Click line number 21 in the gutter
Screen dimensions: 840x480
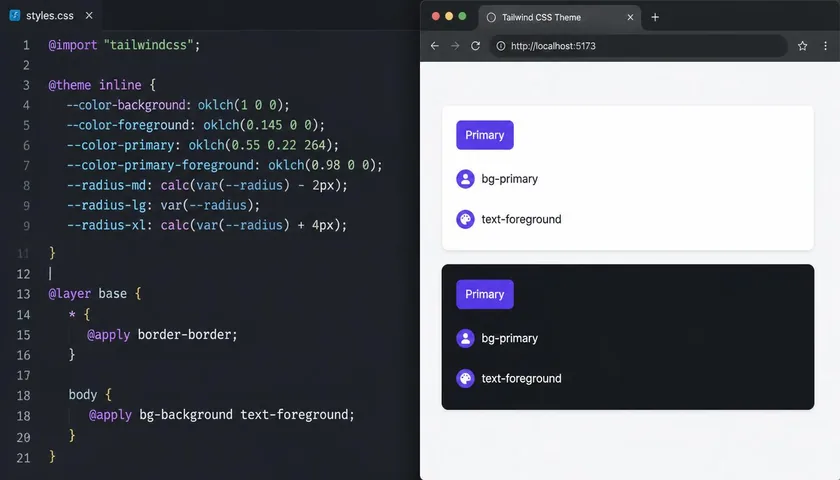23,458
